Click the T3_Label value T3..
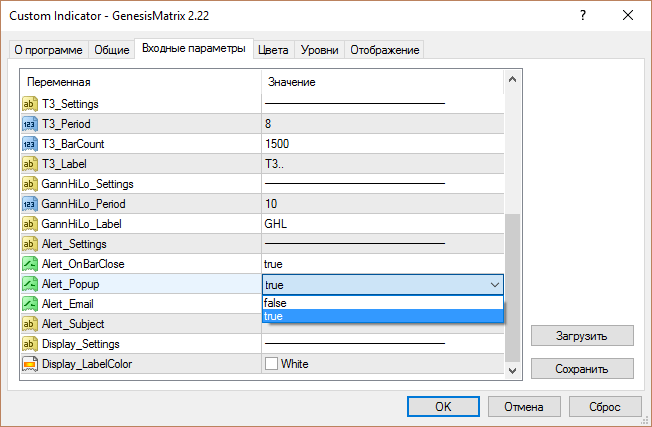This screenshot has height=427, width=652. [x=274, y=164]
